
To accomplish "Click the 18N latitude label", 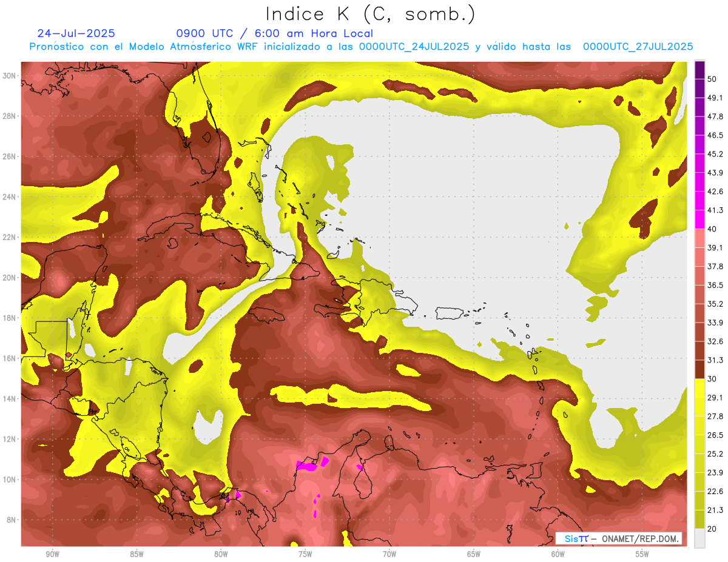I will coord(9,318).
